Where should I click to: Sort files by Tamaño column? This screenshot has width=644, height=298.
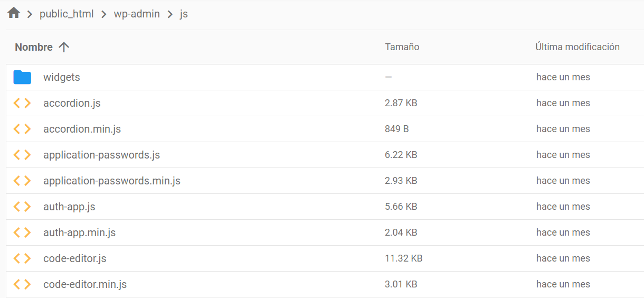402,47
